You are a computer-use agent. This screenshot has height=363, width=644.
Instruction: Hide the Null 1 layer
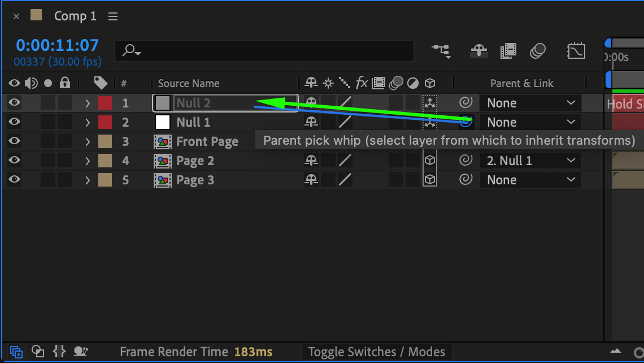[15, 122]
